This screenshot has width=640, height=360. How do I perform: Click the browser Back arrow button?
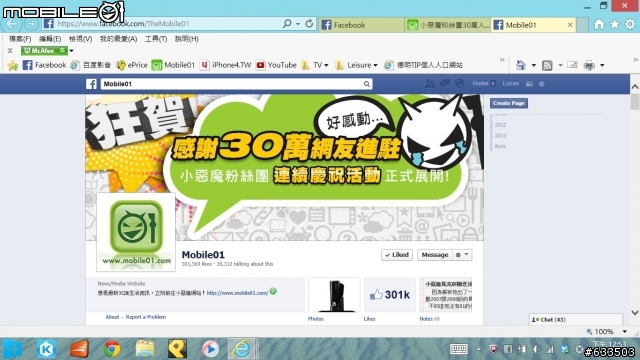pyautogui.click(x=11, y=24)
